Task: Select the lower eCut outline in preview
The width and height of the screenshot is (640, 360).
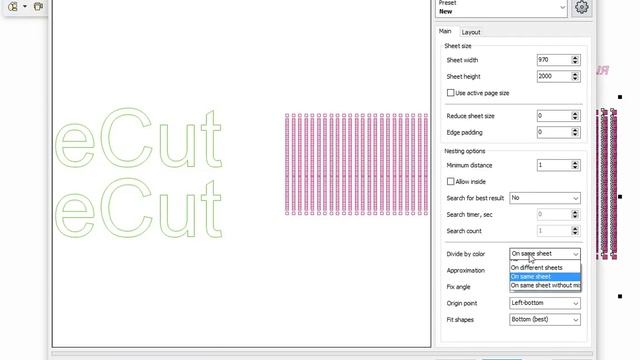Action: click(139, 208)
